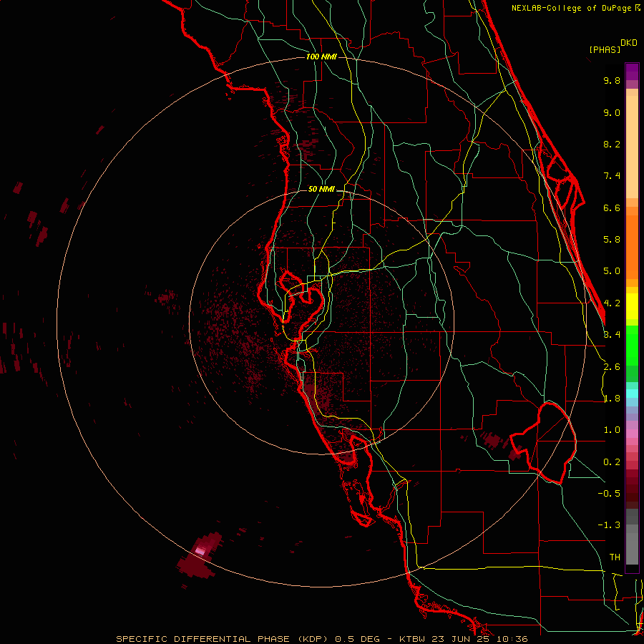Pick the yellow segment of the color bar
This screenshot has height=644, width=644.
(x=632, y=306)
